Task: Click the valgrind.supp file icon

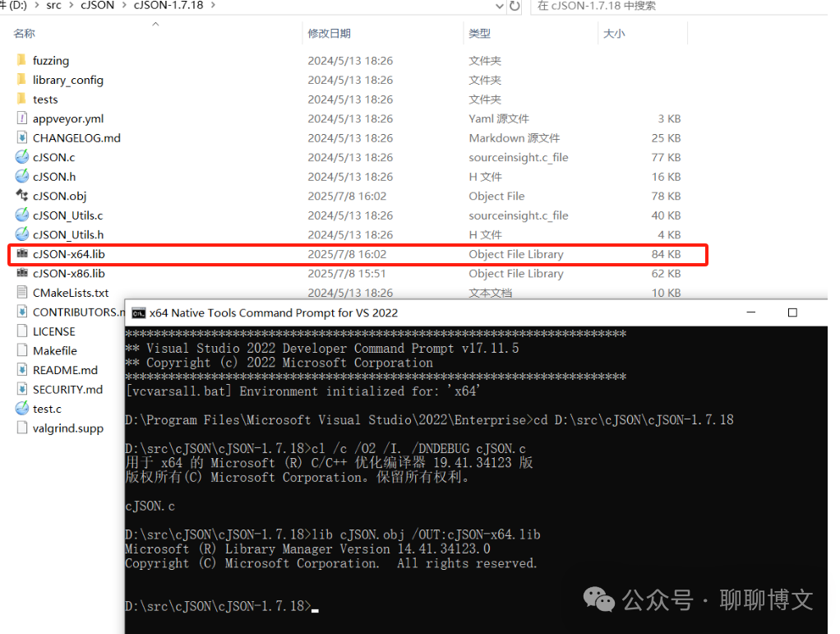Action: pyautogui.click(x=22, y=428)
